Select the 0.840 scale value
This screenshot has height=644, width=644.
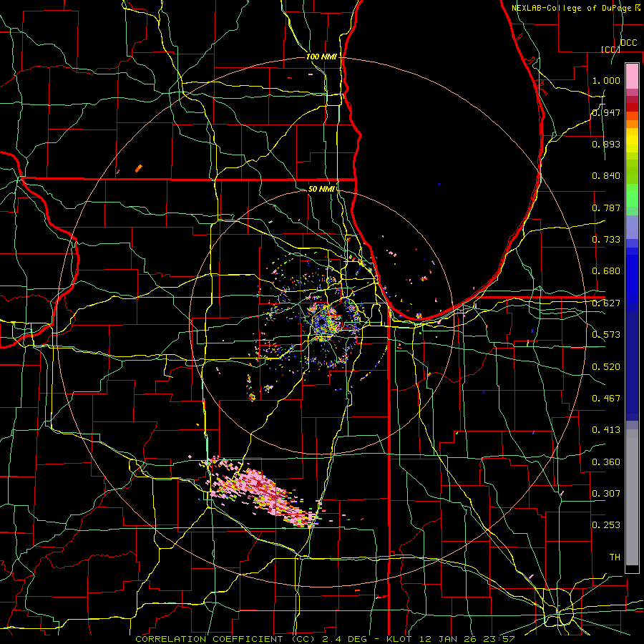606,176
